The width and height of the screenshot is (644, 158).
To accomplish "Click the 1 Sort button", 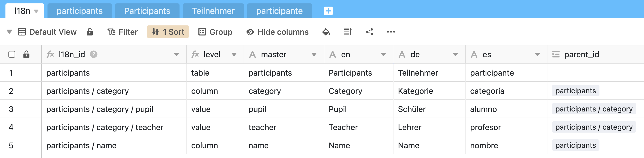I will (168, 32).
